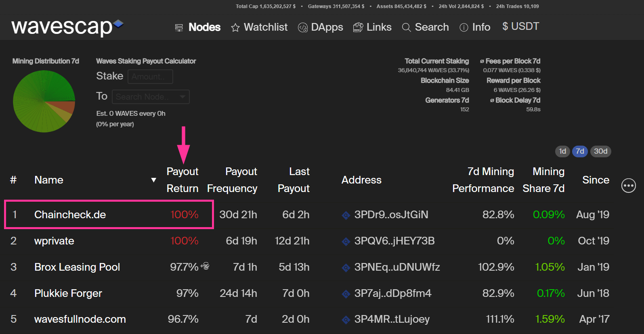The width and height of the screenshot is (644, 334).
Task: Sort by Since column
Action: coord(596,180)
